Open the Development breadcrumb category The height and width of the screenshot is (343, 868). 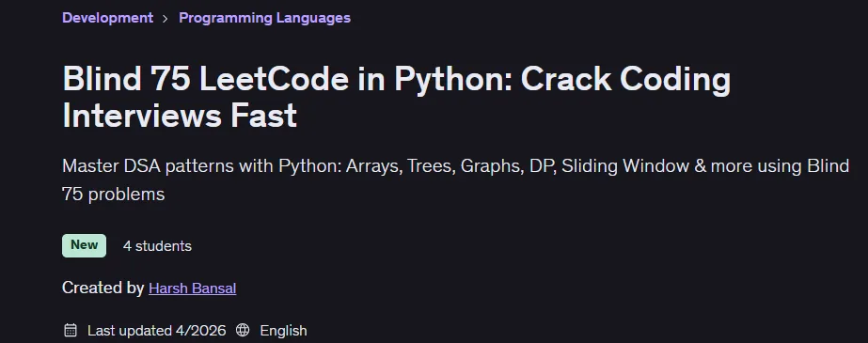(107, 18)
